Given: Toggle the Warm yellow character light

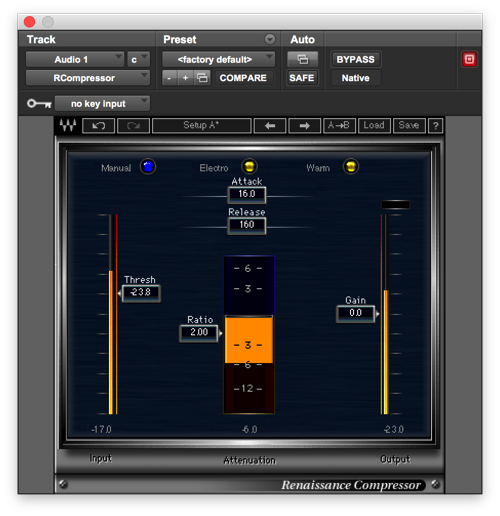Looking at the screenshot, I should [x=351, y=166].
